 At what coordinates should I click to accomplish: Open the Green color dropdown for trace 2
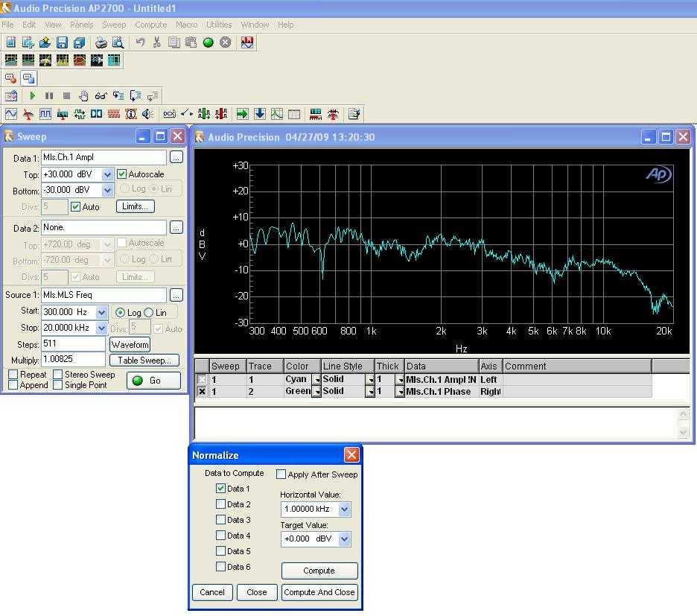click(316, 392)
